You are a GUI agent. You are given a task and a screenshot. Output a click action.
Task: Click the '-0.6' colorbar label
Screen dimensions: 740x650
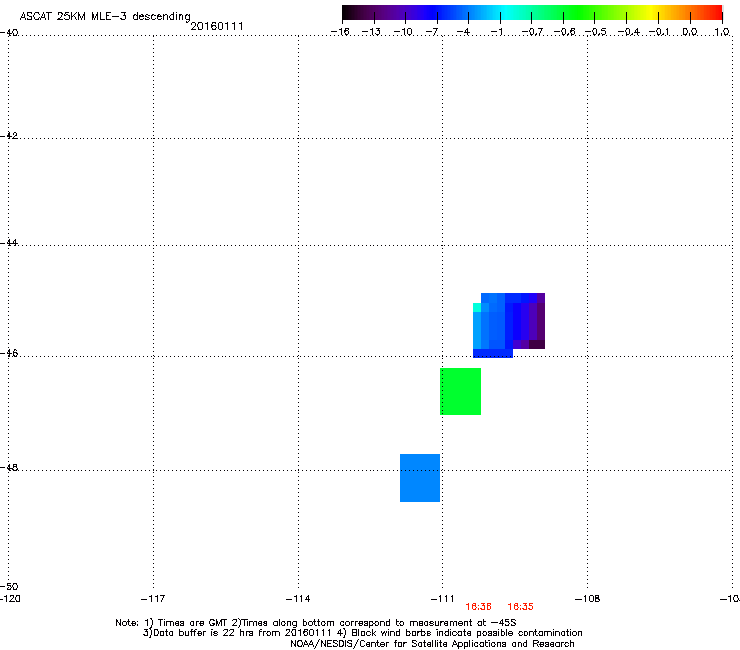point(564,32)
